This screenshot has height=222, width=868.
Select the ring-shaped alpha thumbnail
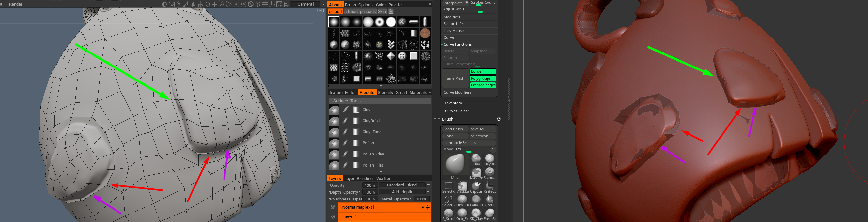pos(380,22)
